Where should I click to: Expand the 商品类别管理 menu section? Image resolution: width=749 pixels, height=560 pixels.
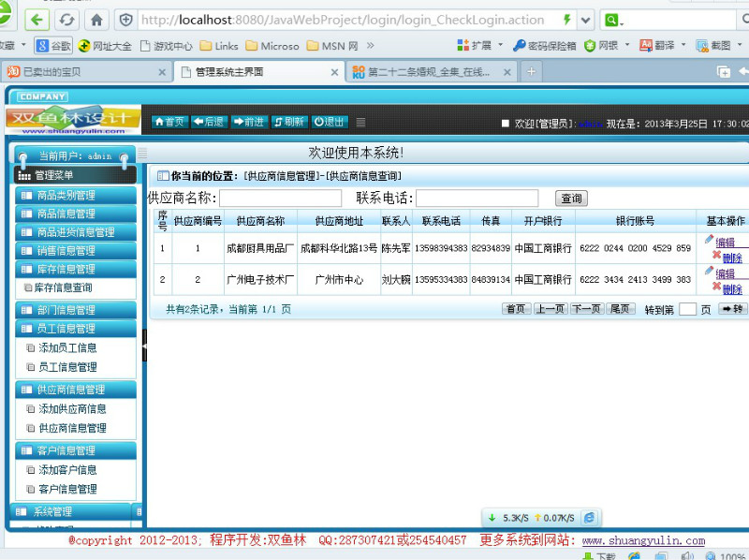tap(76, 195)
